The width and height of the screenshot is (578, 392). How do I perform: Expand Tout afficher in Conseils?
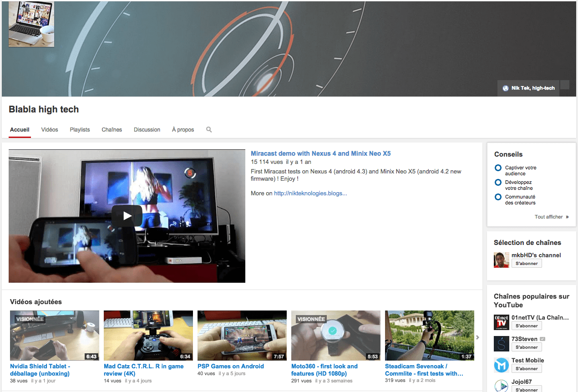pyautogui.click(x=552, y=217)
